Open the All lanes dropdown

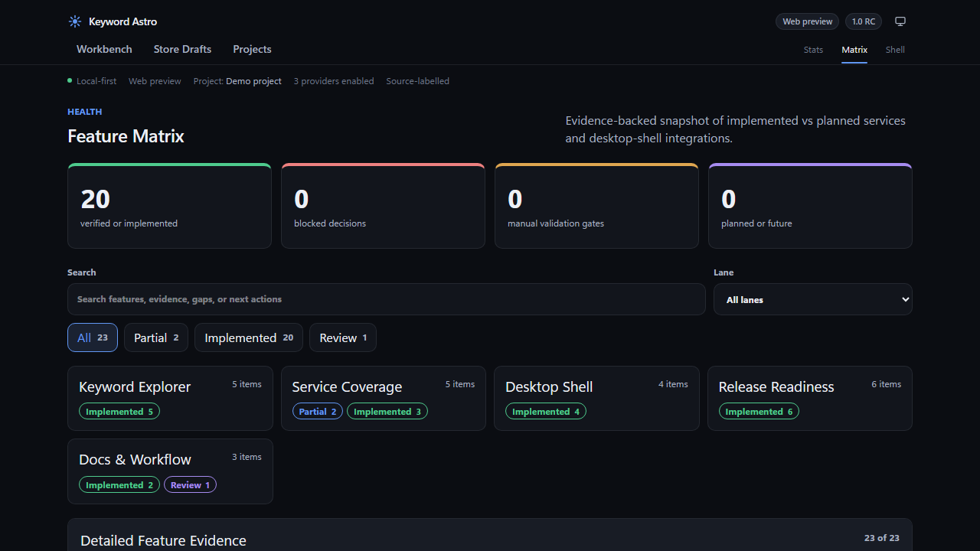pyautogui.click(x=812, y=299)
